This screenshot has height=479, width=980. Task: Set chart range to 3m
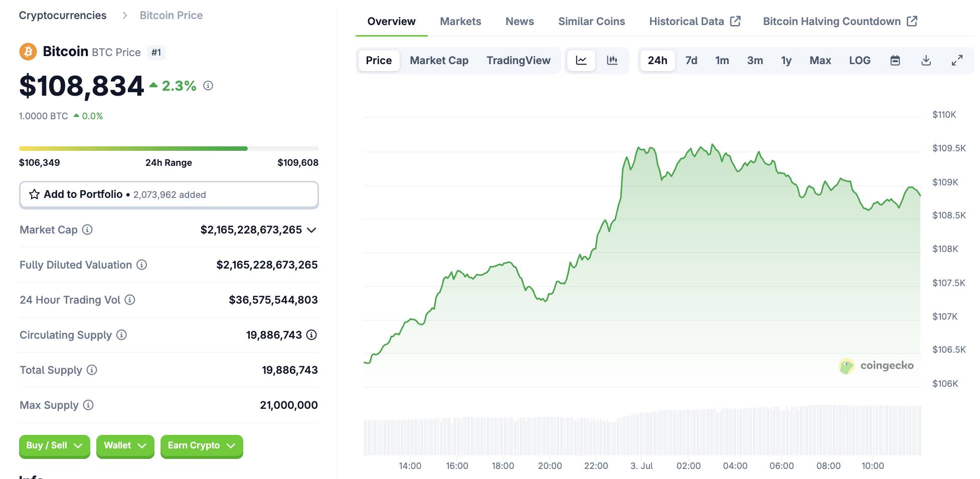[x=755, y=61]
